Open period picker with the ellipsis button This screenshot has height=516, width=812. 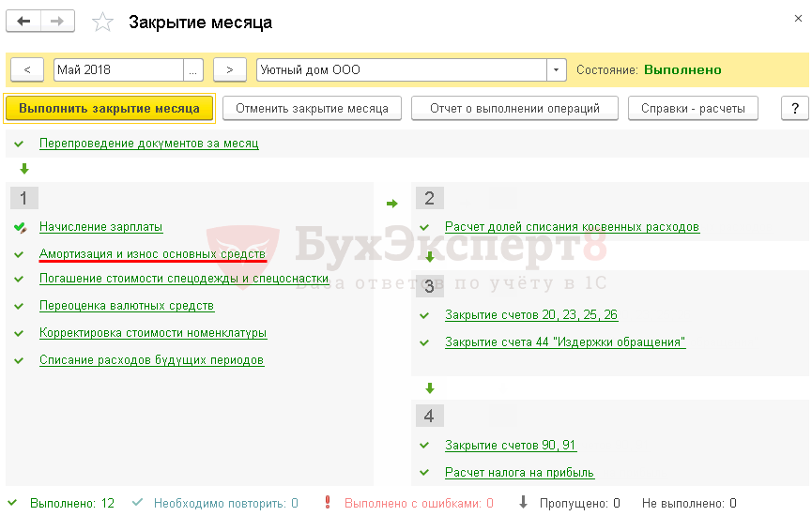pyautogui.click(x=194, y=70)
